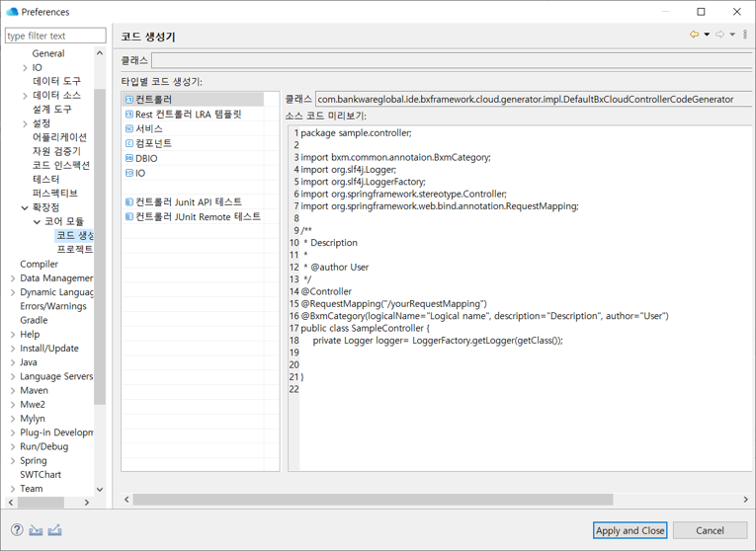Click the top 클래스 input field

coord(454,60)
